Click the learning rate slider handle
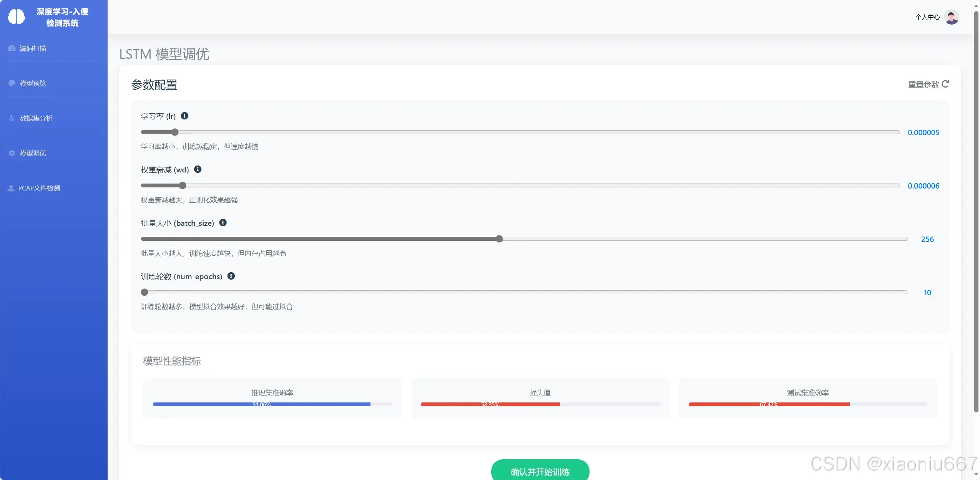 (175, 132)
